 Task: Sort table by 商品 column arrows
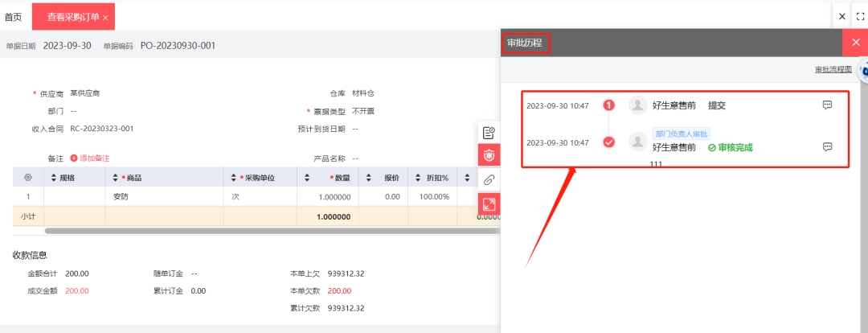click(115, 178)
